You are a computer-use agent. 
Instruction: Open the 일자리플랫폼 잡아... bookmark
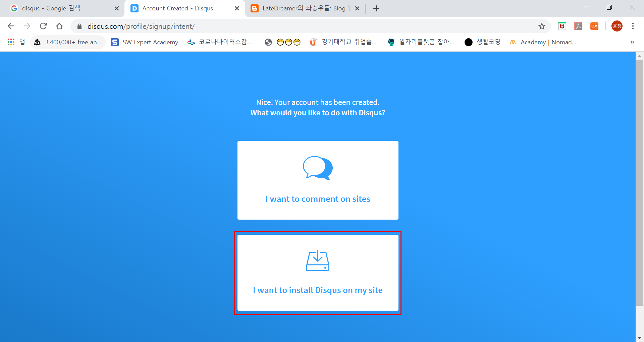[421, 42]
